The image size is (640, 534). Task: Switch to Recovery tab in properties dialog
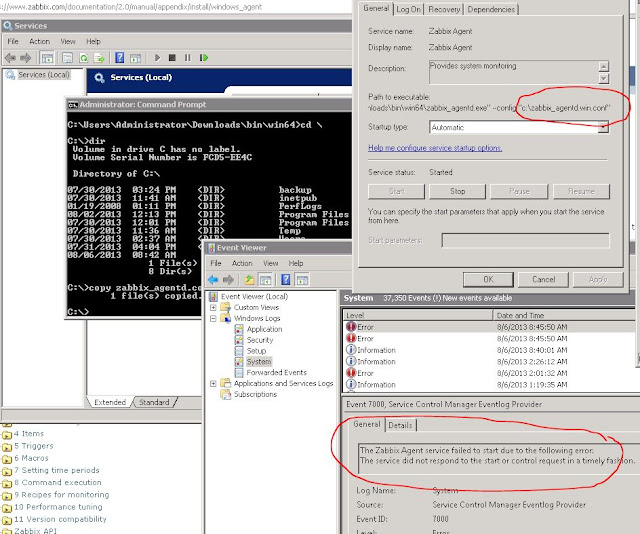point(444,9)
